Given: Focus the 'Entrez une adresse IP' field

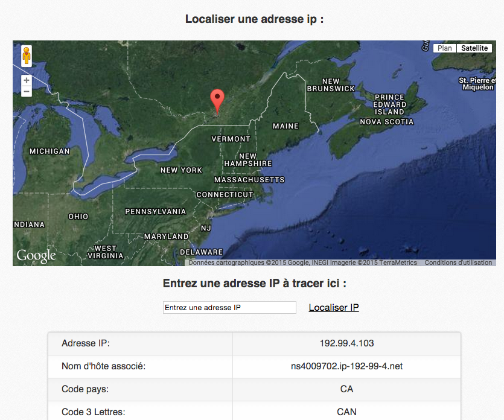Looking at the screenshot, I should pos(229,308).
